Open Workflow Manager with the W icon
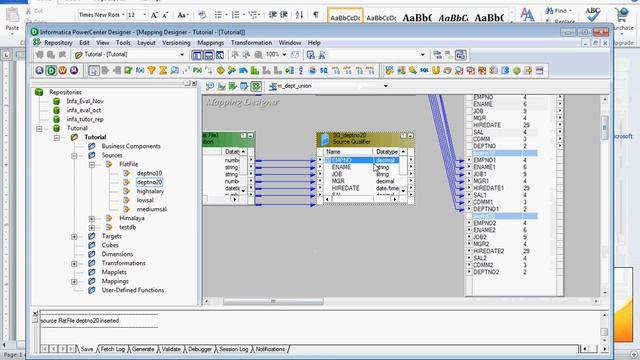 click(62, 70)
